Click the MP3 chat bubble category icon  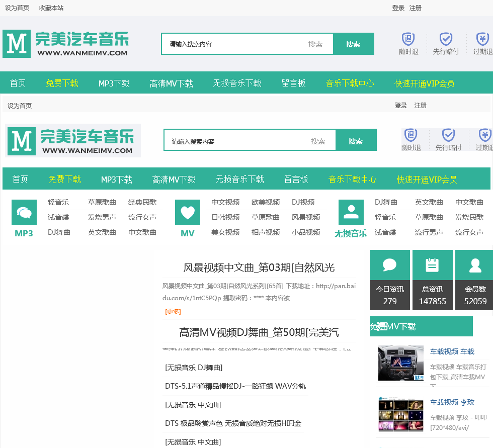click(x=24, y=212)
